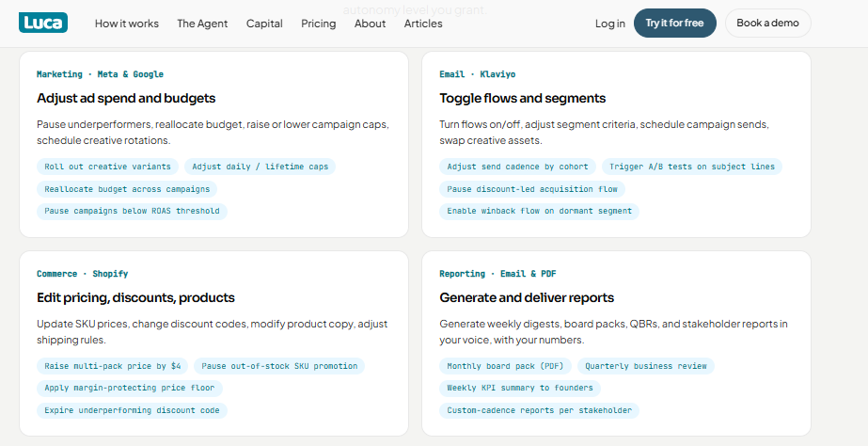Click the Edit pricing, discounts, products heading
868x446 pixels.
(x=135, y=297)
